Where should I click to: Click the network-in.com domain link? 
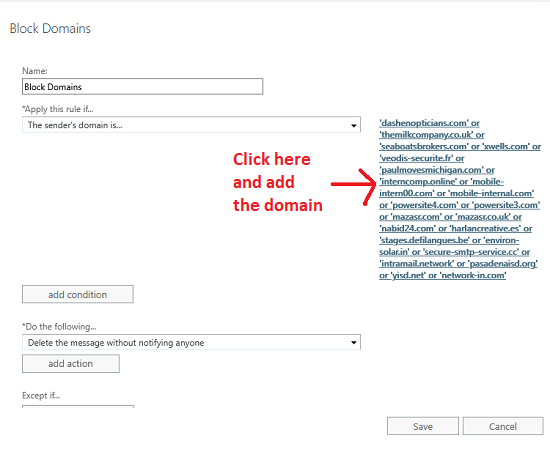tap(472, 275)
